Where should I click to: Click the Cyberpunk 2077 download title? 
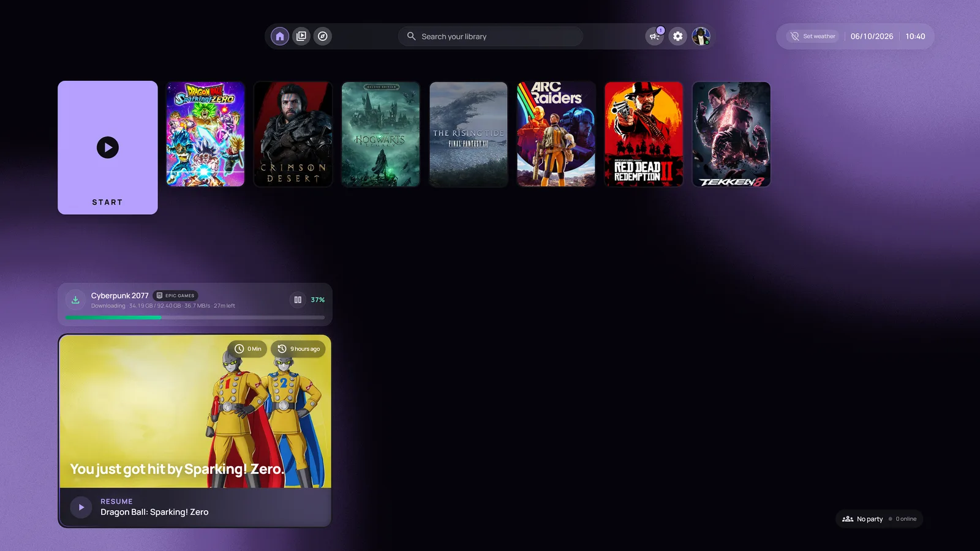tap(120, 295)
